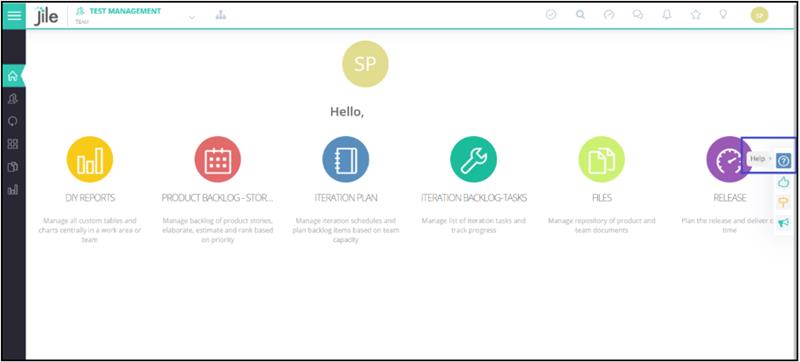Image resolution: width=800 pixels, height=362 pixels.
Task: Click the orange signpost icon on the right
Action: point(784,202)
